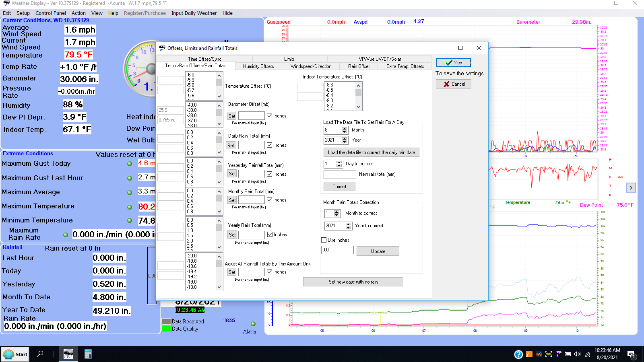Open the calculator icon in taskbar
Image resolution: width=644 pixels, height=362 pixels.
tap(88, 354)
